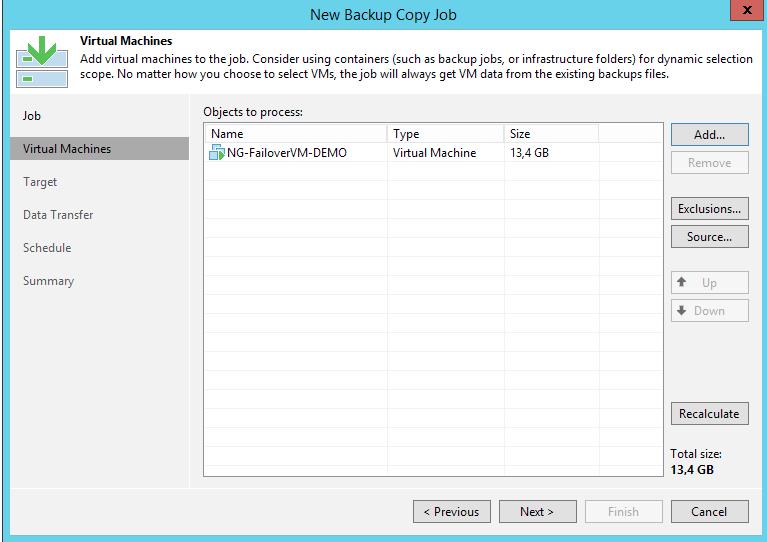Proceed with the Next button

click(x=538, y=512)
